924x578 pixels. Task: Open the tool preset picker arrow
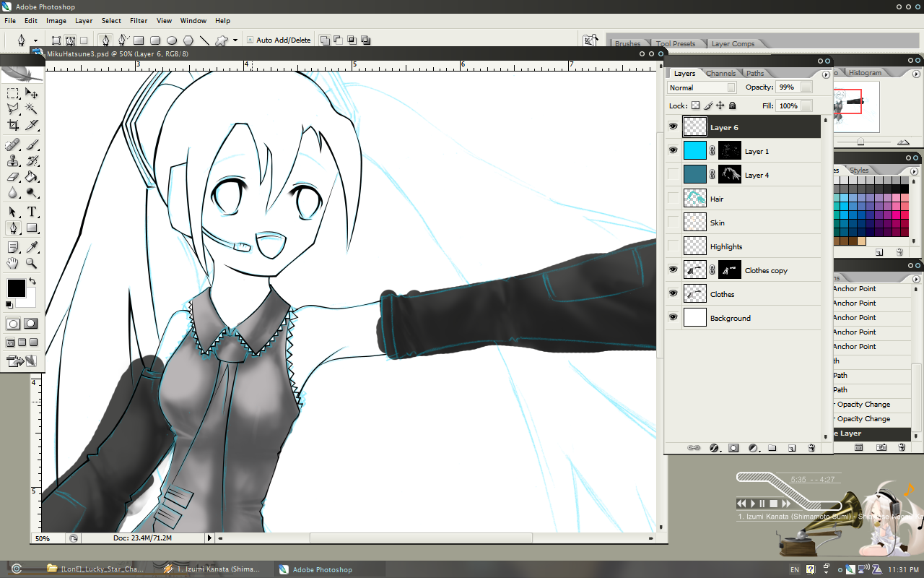[x=35, y=41]
